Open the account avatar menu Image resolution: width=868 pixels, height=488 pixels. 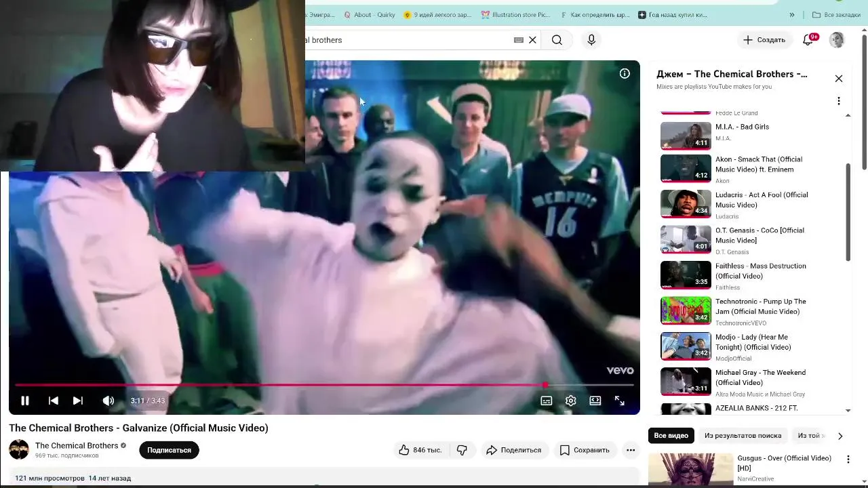(837, 40)
